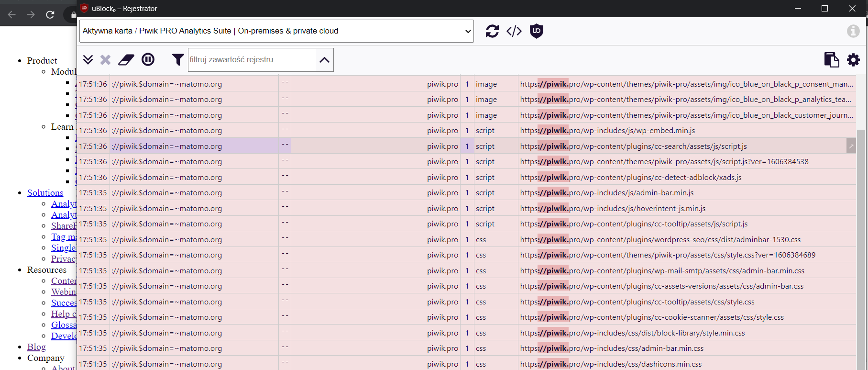
Task: Select the admin-bar.min.js script URL
Action: point(607,193)
